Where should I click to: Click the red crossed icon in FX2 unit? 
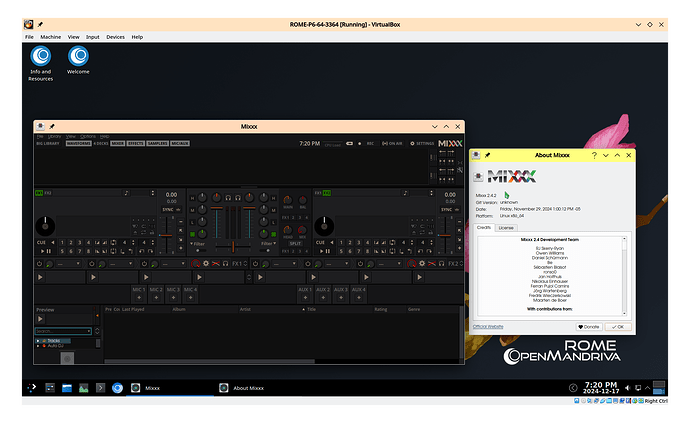(432, 264)
